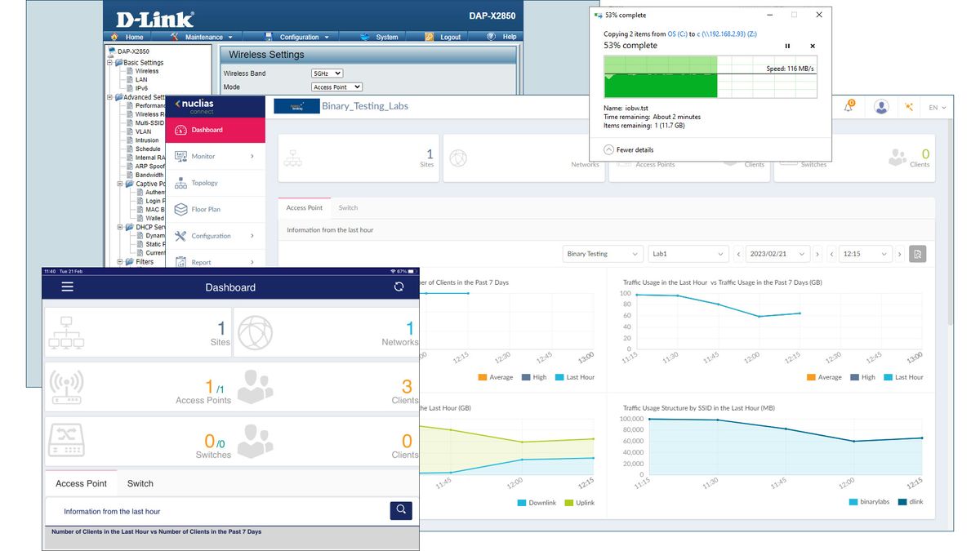
Task: Refresh the tablet Dashboard
Action: (x=399, y=287)
